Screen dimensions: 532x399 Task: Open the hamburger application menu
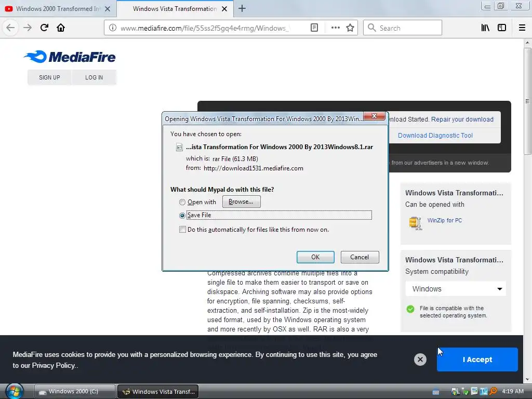[x=522, y=28]
